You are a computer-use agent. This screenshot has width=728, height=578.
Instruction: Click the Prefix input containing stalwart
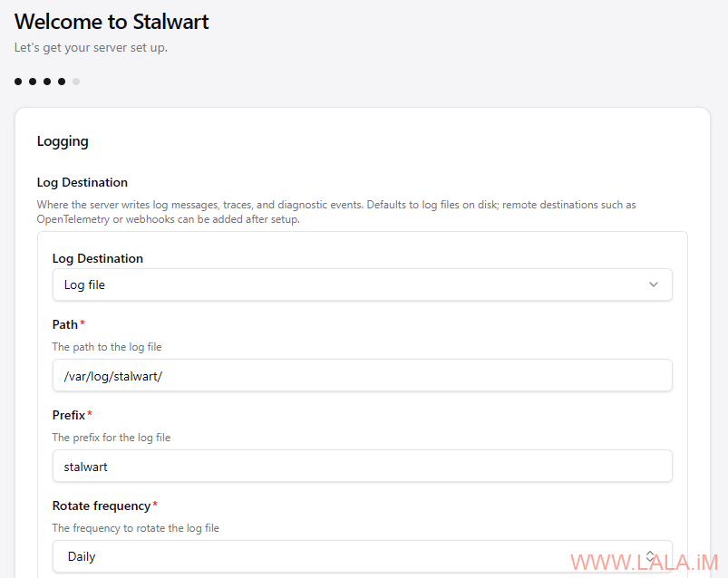pos(362,466)
